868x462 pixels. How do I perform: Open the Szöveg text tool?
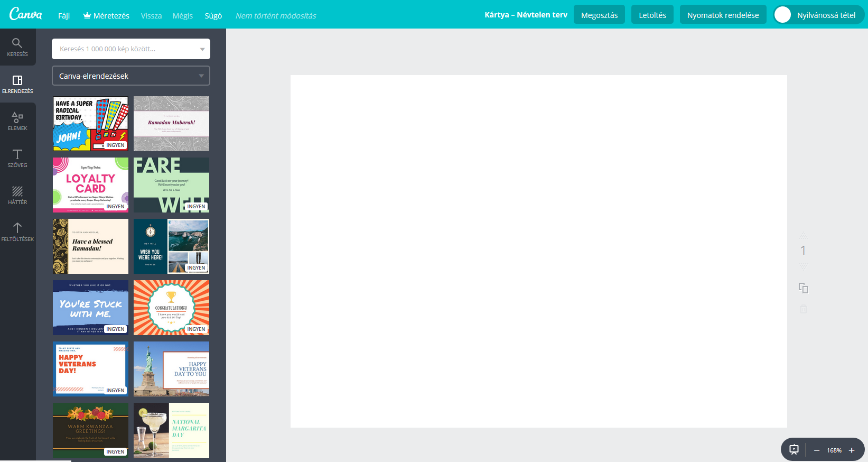coord(17,158)
